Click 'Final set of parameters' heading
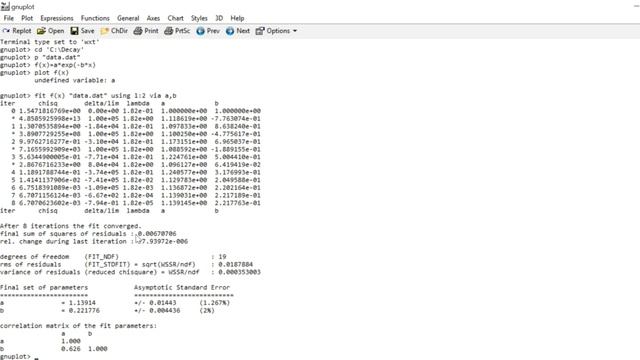The width and height of the screenshot is (640, 360). coord(44,287)
